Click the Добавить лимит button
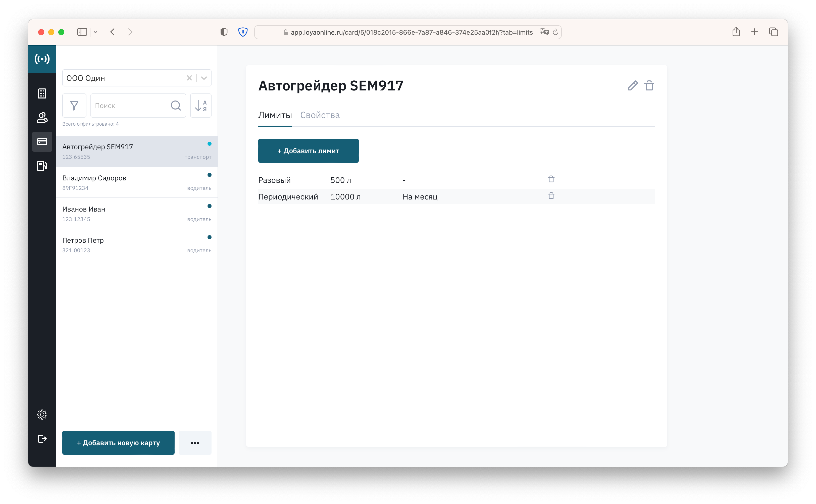This screenshot has width=816, height=504. [x=308, y=151]
